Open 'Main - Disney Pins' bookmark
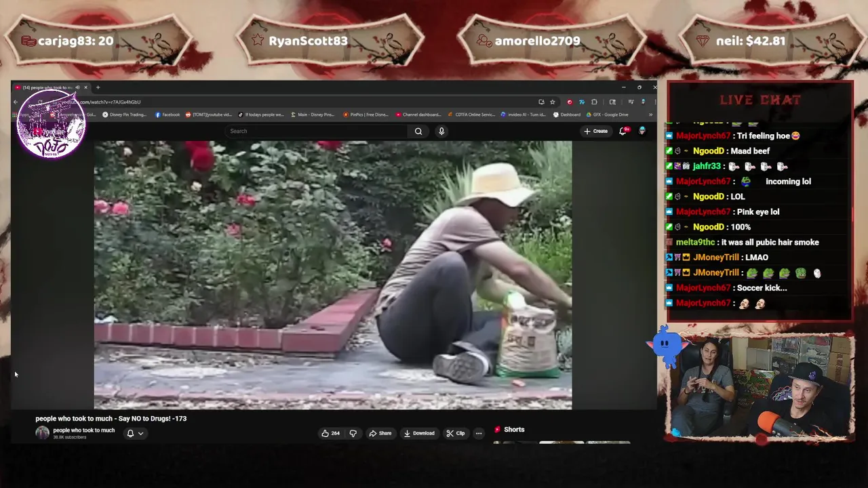The image size is (868, 488). click(x=313, y=115)
